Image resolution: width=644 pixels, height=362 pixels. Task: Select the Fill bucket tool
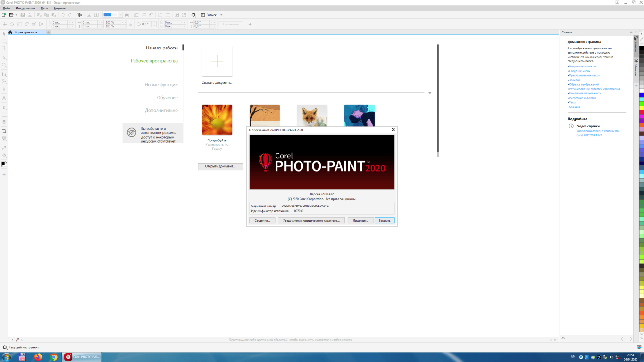point(4,155)
